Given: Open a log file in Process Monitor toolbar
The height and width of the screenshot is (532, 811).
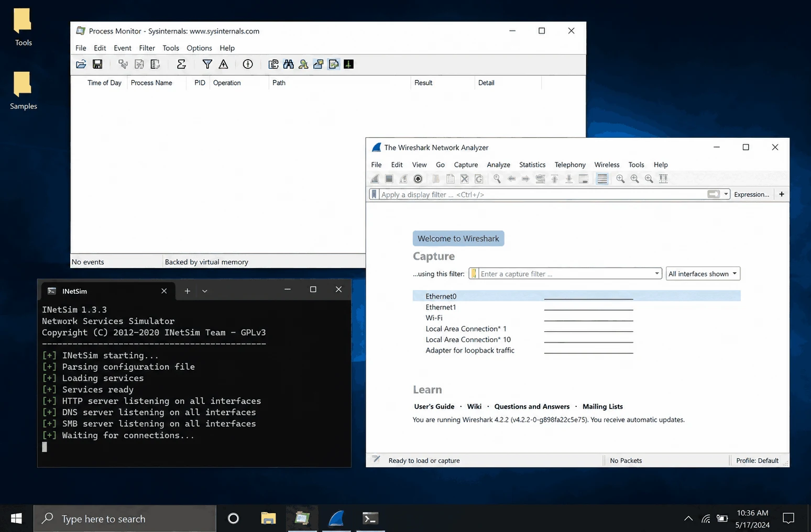Looking at the screenshot, I should (81, 64).
